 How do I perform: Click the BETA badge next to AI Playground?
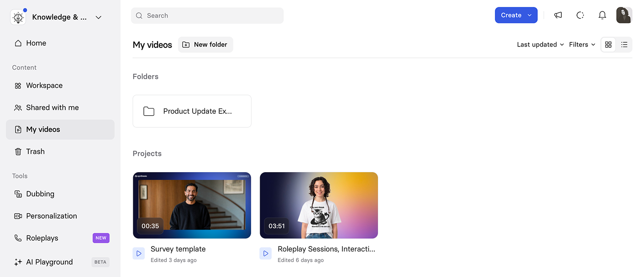pyautogui.click(x=100, y=262)
